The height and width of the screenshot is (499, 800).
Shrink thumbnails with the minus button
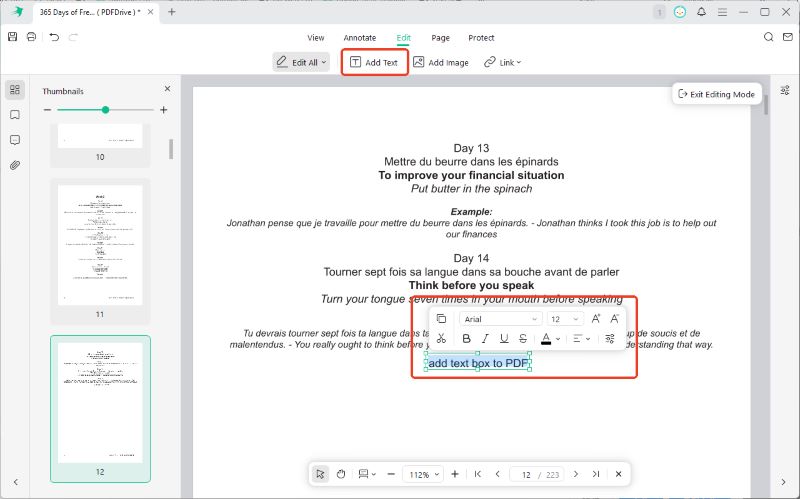point(47,110)
